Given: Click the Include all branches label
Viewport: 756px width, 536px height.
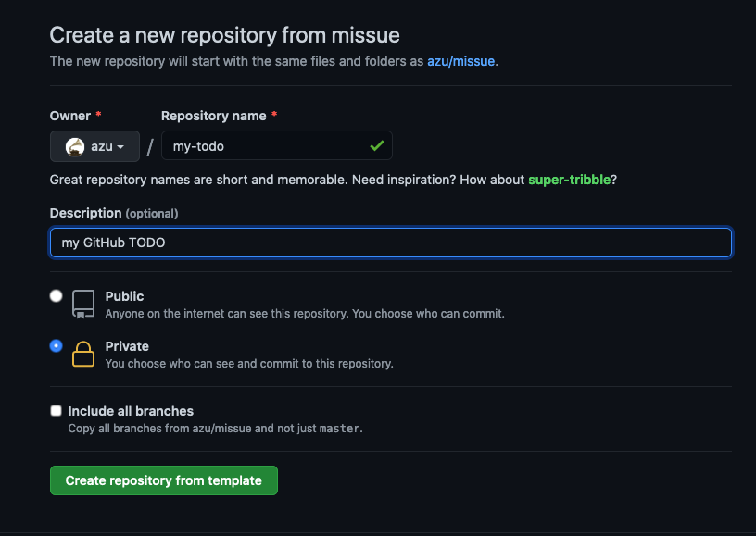Looking at the screenshot, I should [131, 411].
